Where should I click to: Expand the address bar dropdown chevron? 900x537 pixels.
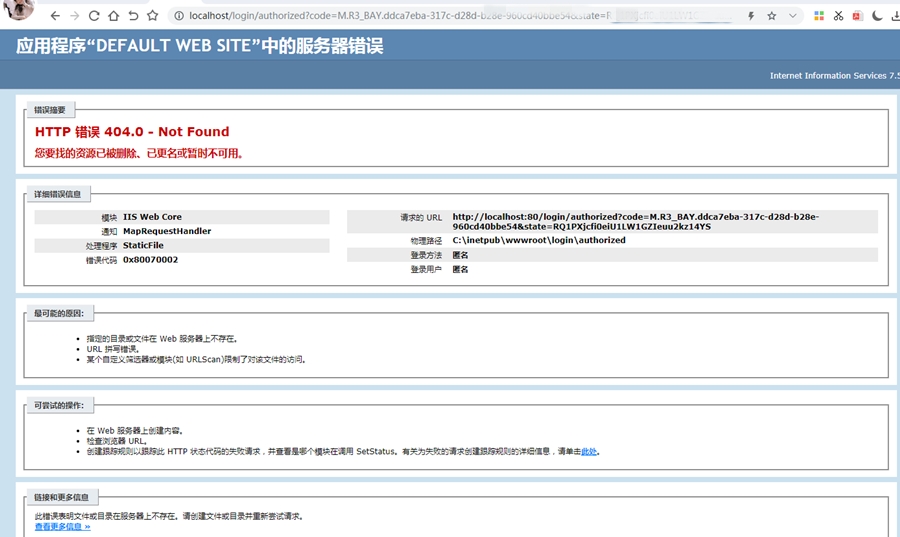click(793, 16)
